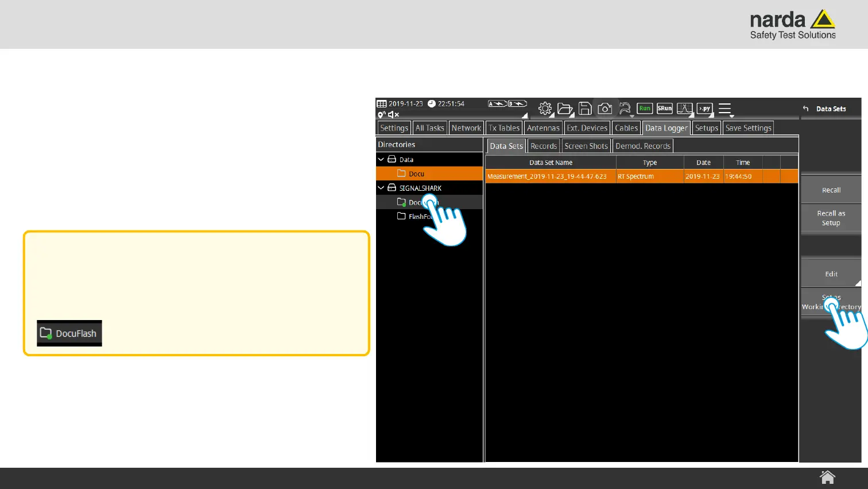Switch to the Save Settings tab
868x489 pixels.
(x=748, y=128)
